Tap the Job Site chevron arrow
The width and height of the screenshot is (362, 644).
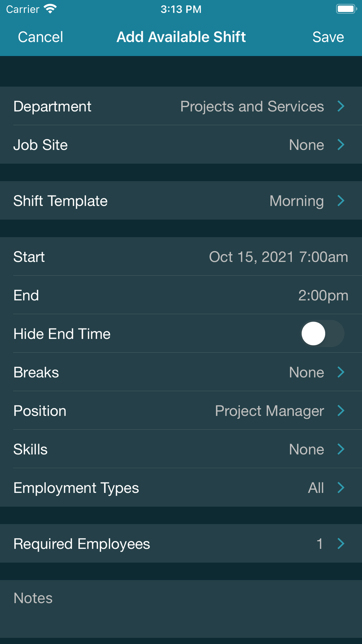pos(341,145)
